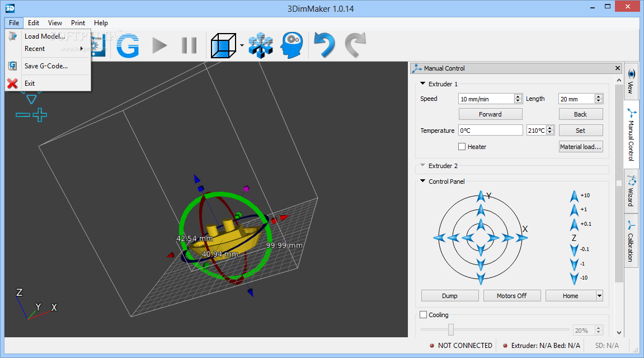Choose Exit from File menu
Screen dimensions: 644x358
tap(48, 83)
